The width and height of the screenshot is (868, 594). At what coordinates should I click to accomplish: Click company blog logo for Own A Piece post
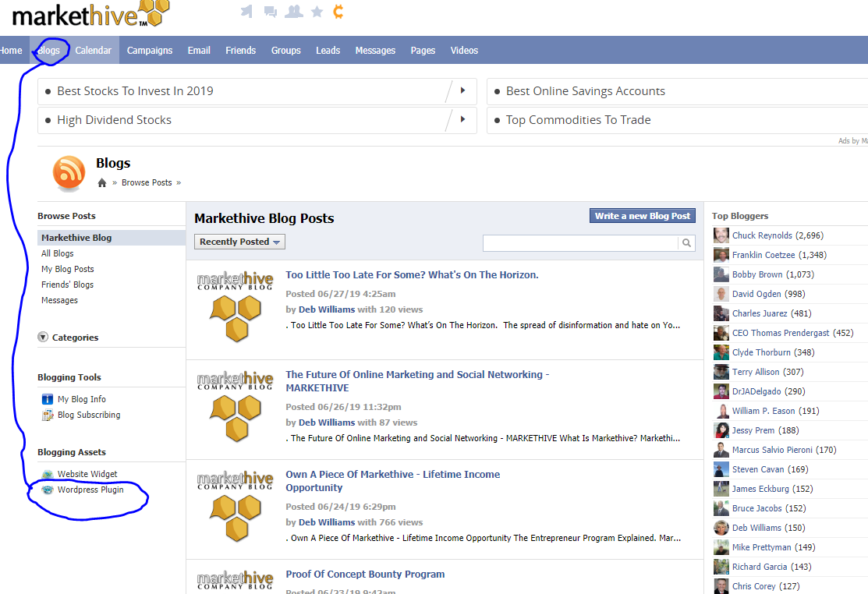(x=236, y=507)
